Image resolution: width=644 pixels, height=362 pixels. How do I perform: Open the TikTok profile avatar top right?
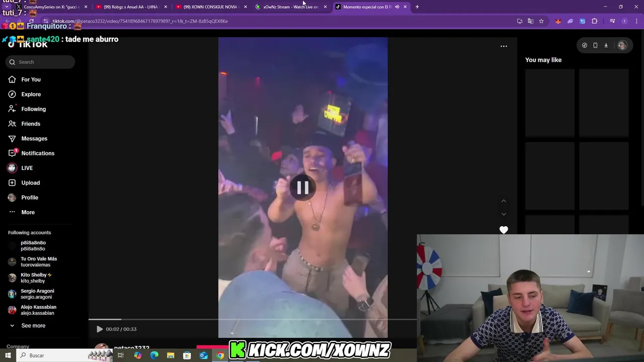[622, 45]
